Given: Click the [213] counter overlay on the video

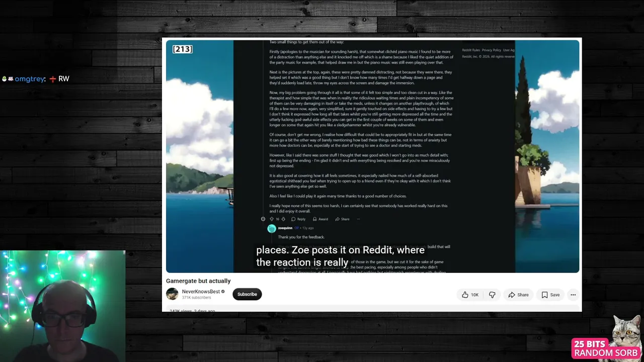Looking at the screenshot, I should (182, 49).
